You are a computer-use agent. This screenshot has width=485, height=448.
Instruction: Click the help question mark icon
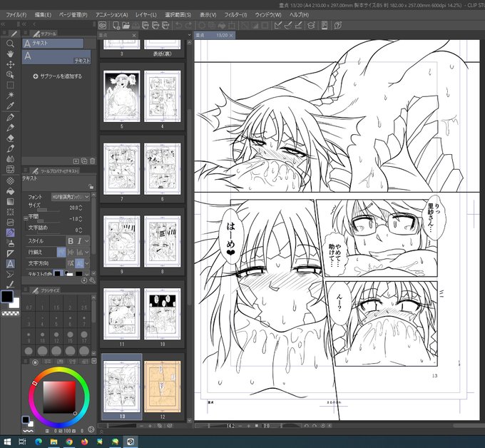[x=338, y=26]
